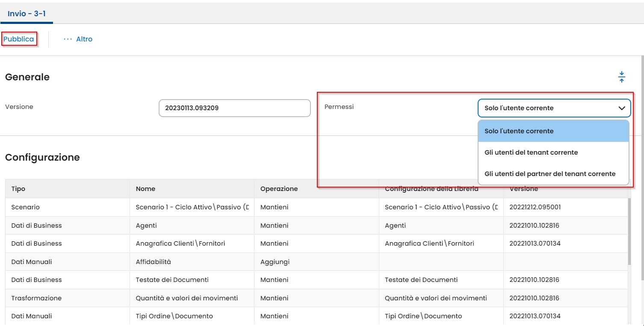Click the Aggiungi operation cell
Image resolution: width=644 pixels, height=326 pixels.
(x=274, y=262)
